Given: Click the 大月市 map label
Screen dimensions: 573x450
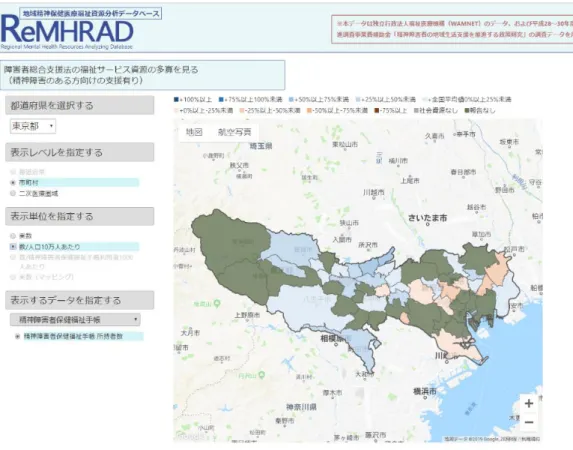Looking at the screenshot, I should (x=190, y=333).
